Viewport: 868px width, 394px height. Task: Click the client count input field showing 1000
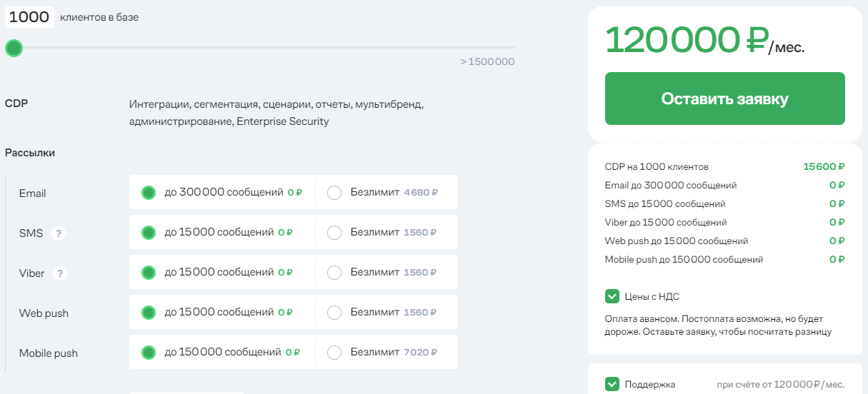29,17
